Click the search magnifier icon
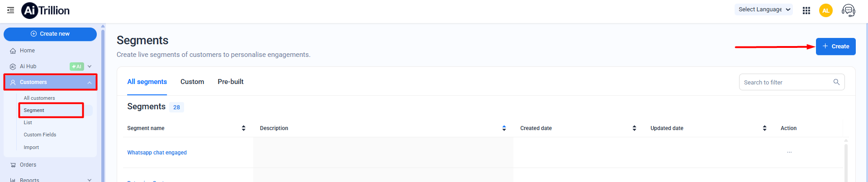Screen dimensions: 868x182 836,82
